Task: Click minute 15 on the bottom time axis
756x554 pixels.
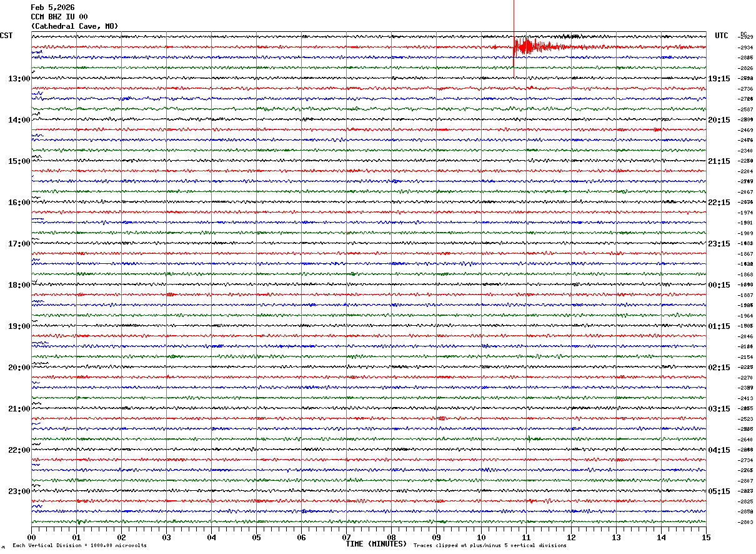Action: 706,537
